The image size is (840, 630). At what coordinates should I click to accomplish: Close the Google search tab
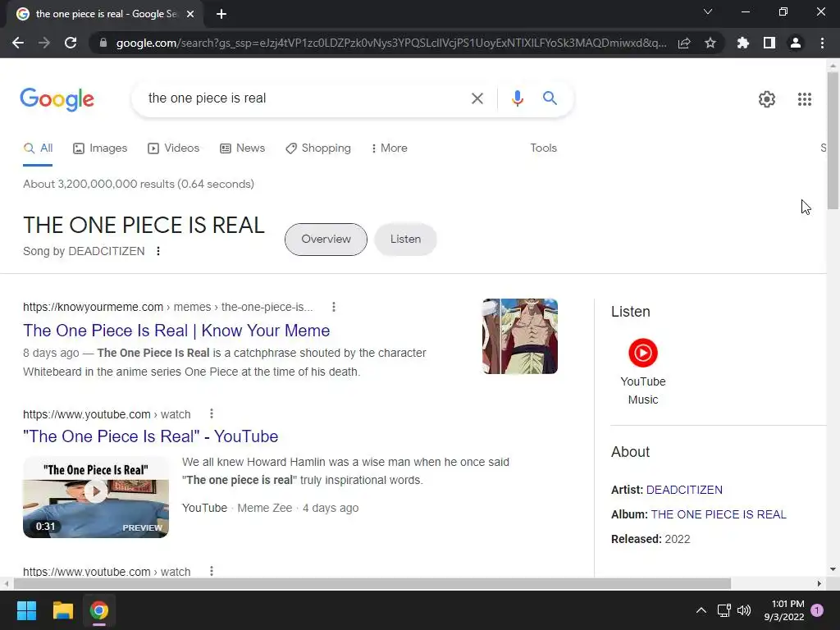point(190,14)
